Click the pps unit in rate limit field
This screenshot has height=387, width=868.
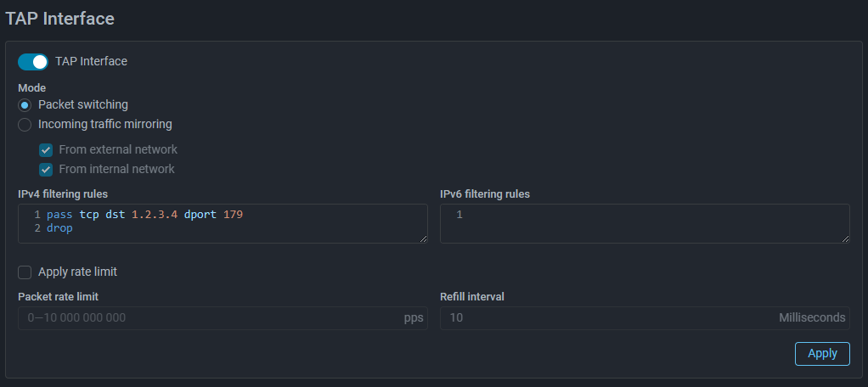point(413,318)
